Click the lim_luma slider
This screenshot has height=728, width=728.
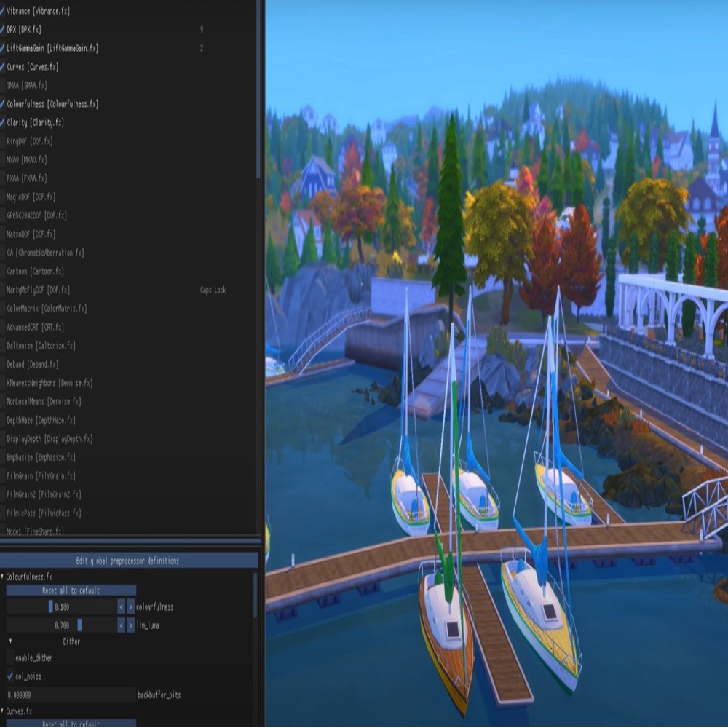click(x=61, y=625)
